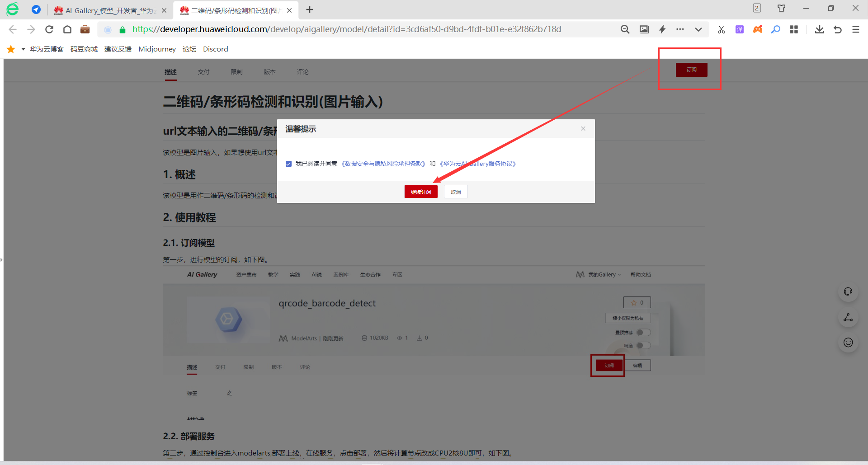Click the headset customer service icon
868x465 pixels.
[848, 291]
